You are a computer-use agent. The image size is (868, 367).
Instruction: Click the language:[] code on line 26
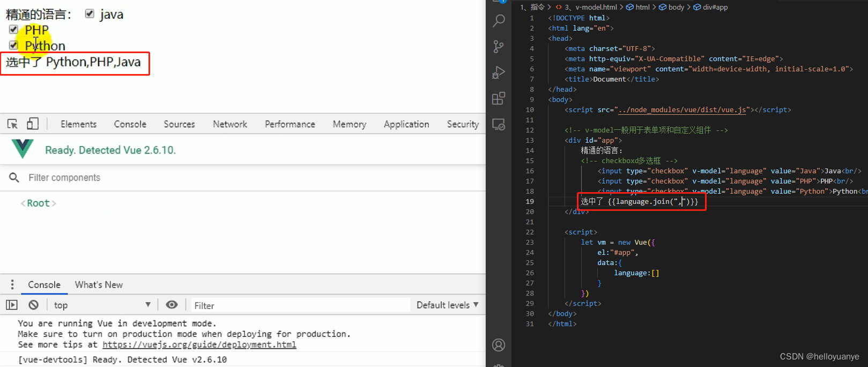(636, 273)
